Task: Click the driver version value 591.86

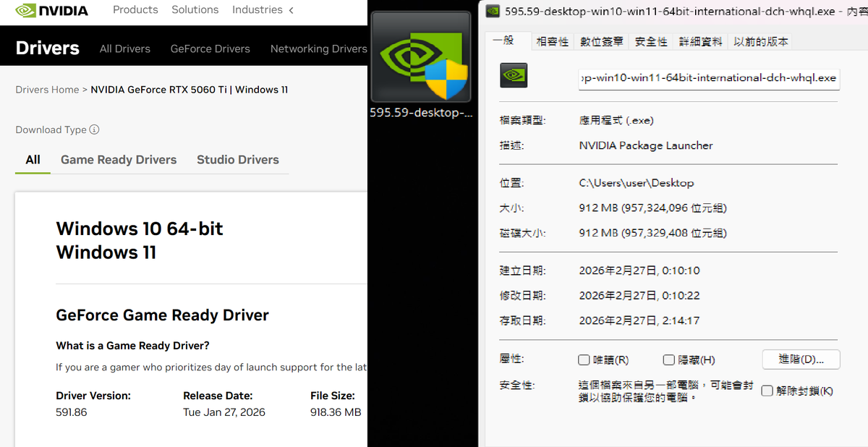Action: pyautogui.click(x=72, y=412)
